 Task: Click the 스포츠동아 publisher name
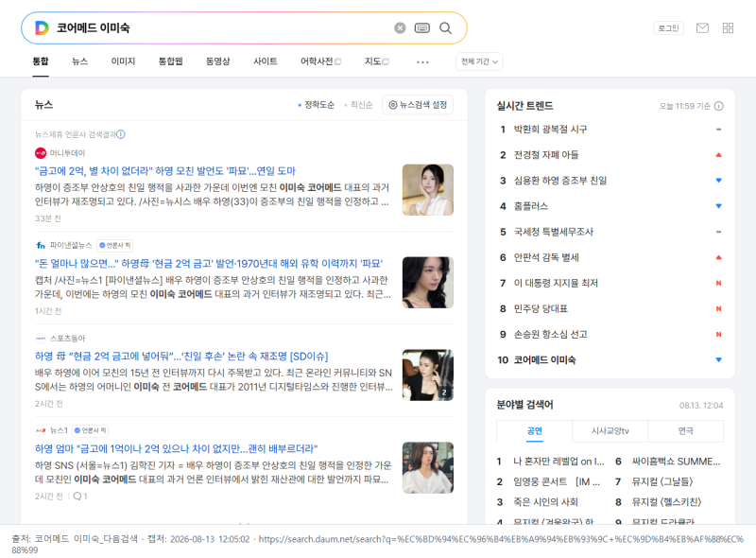67,339
